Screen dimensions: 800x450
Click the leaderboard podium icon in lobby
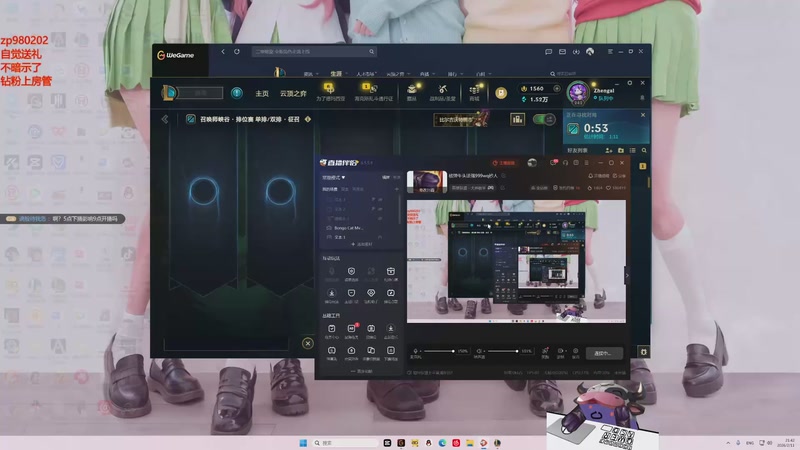517,119
